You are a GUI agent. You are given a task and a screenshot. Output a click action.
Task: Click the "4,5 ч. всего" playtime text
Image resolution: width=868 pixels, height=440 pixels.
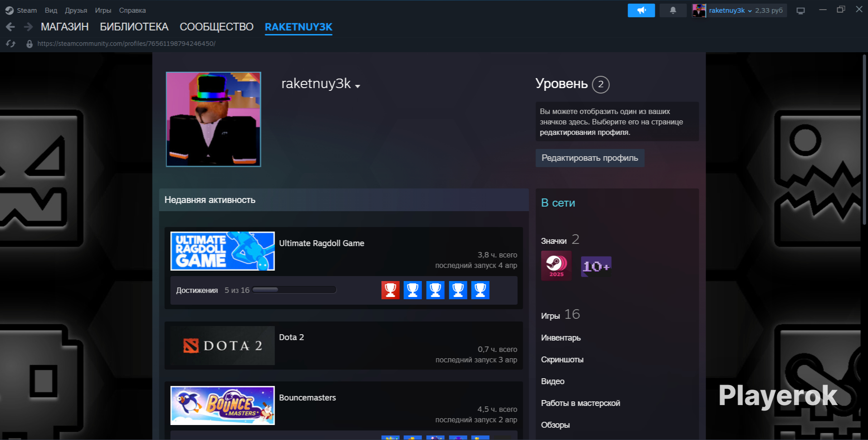pyautogui.click(x=497, y=410)
